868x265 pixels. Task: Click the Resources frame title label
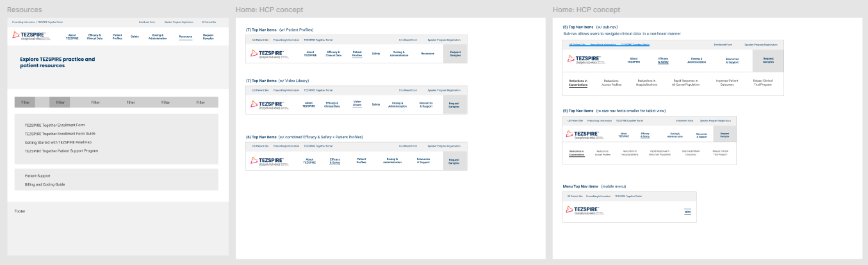24,10
